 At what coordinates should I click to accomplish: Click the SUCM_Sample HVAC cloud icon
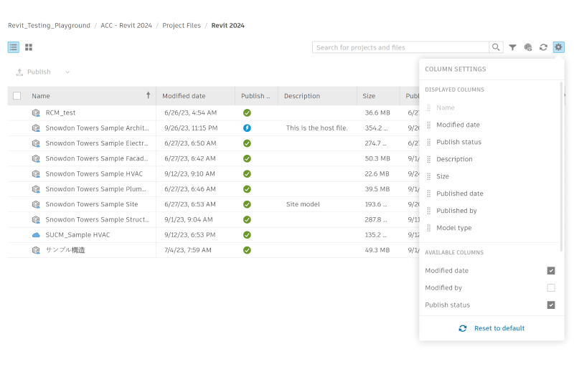(36, 235)
